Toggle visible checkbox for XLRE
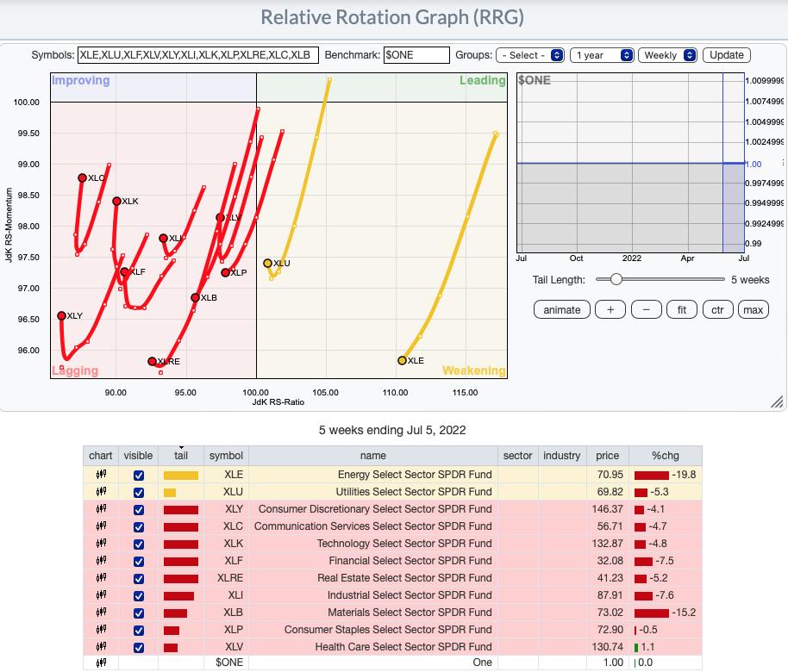The image size is (788, 672). pos(139,579)
